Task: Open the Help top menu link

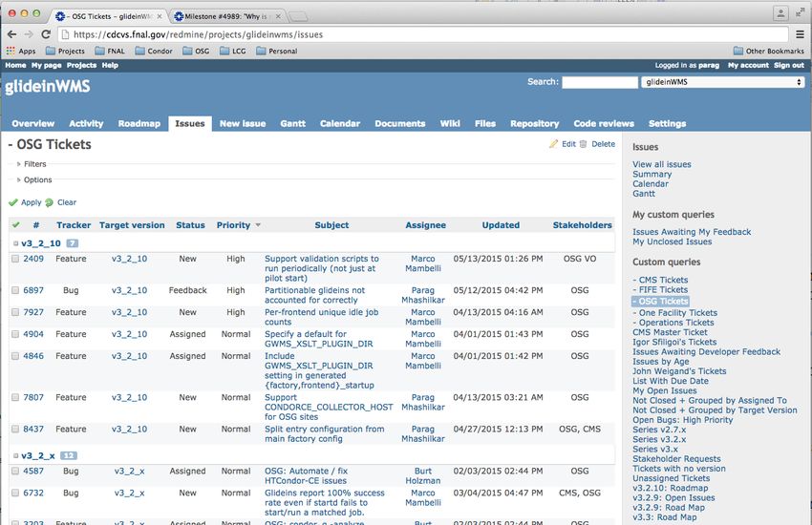Action: click(110, 65)
